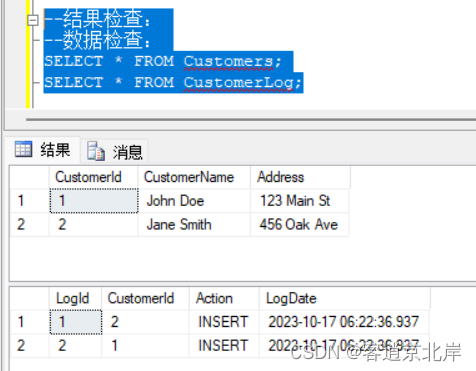Image resolution: width=476 pixels, height=371 pixels.
Task: Select LogId cell with value 1
Action: (76, 322)
